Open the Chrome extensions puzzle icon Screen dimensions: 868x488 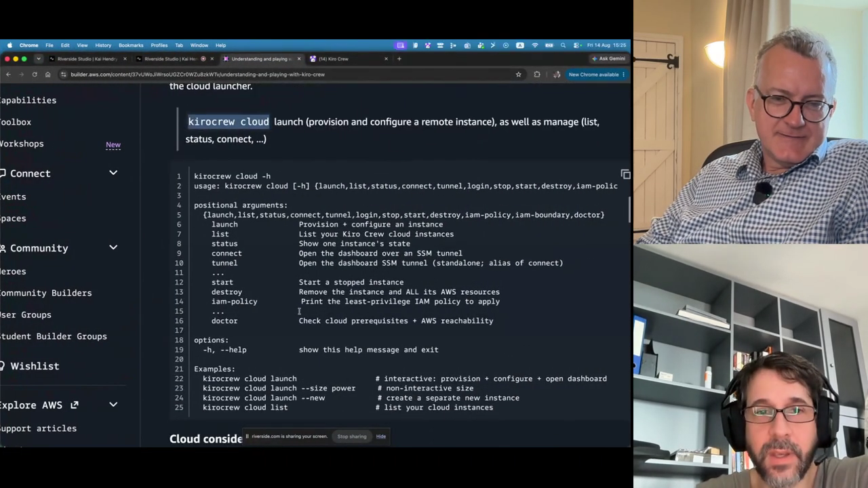point(537,75)
